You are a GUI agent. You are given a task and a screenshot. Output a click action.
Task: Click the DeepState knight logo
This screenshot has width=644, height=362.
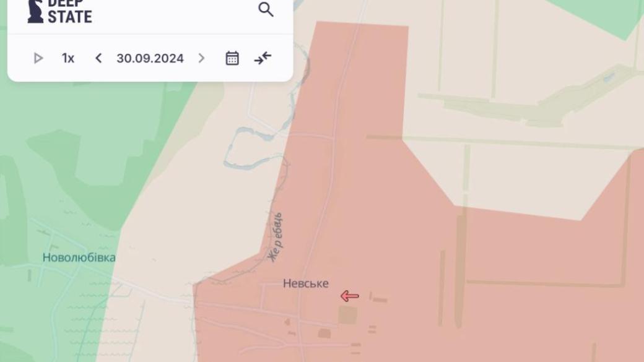35,12
